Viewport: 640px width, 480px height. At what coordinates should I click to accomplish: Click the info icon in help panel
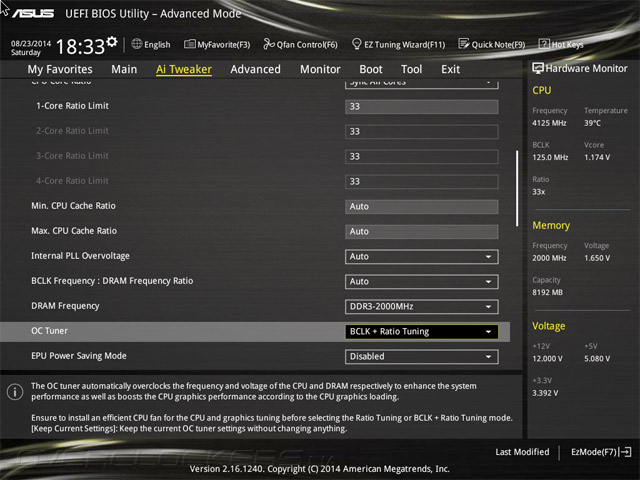click(x=15, y=392)
